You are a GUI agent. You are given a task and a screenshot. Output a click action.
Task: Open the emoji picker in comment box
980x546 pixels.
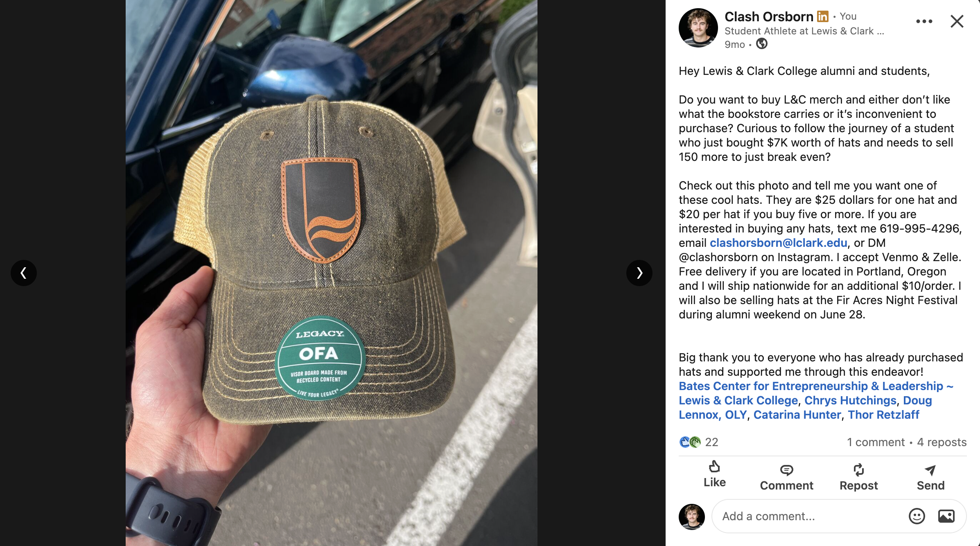[917, 516]
